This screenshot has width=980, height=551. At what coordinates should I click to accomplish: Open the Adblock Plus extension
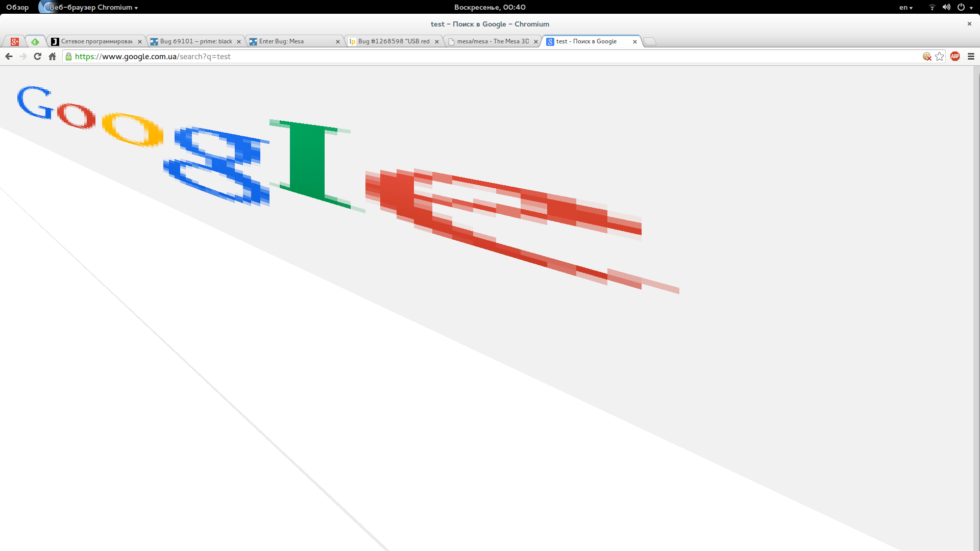point(955,57)
